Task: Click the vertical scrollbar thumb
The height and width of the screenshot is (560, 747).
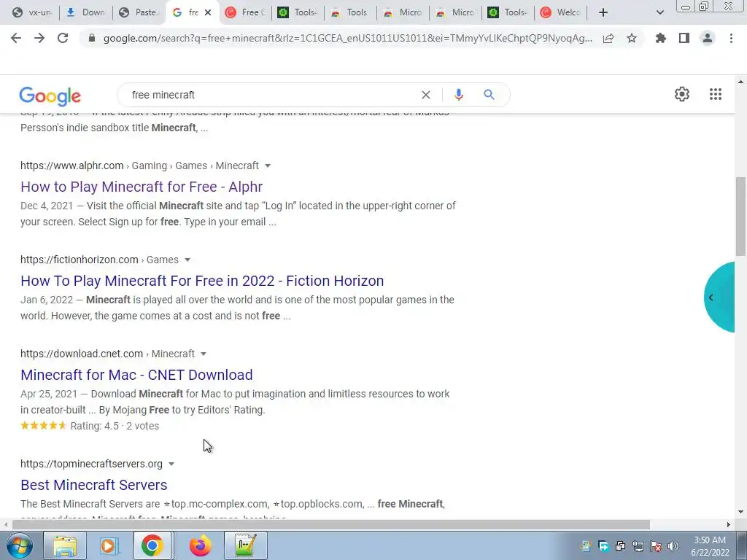Action: coord(740,217)
